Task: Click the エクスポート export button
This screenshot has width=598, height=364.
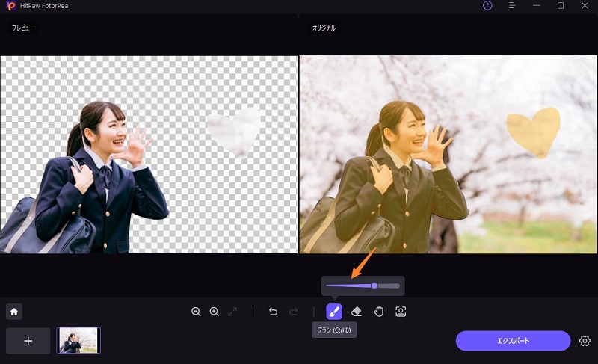Action: coord(513,341)
